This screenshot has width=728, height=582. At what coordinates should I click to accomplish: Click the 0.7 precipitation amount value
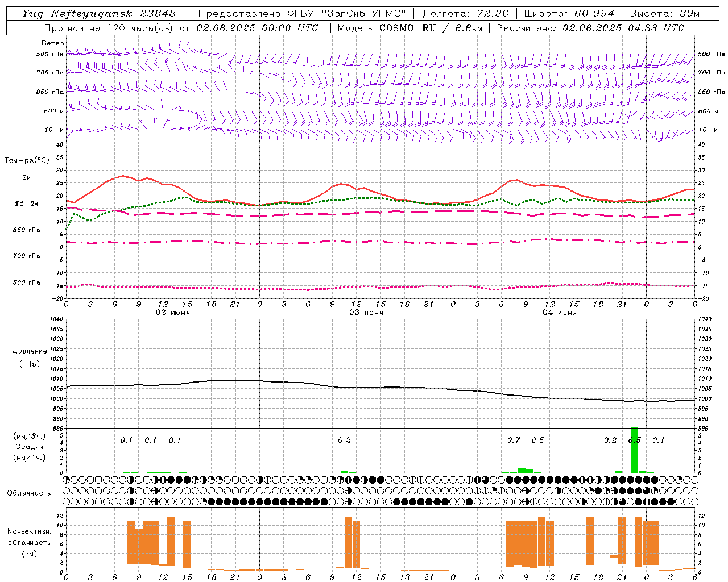tap(514, 440)
